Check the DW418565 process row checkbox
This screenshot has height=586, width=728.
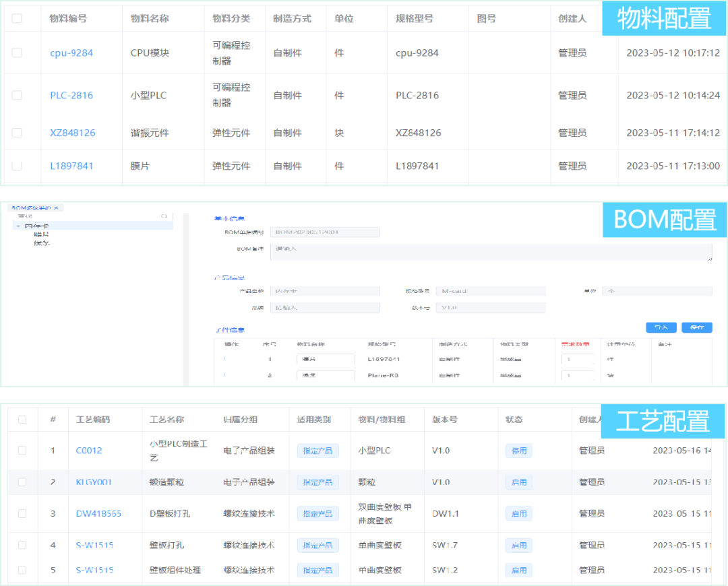22,513
